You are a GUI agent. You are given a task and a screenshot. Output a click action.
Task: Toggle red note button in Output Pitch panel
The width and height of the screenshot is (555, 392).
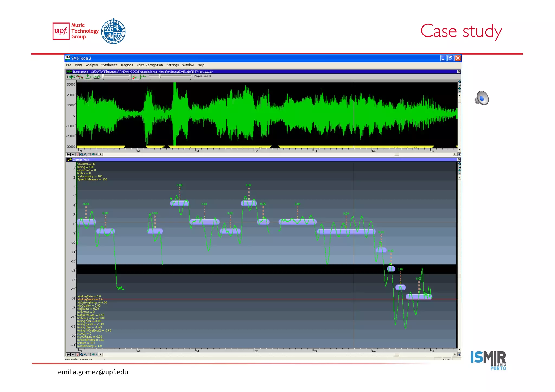tap(78, 354)
